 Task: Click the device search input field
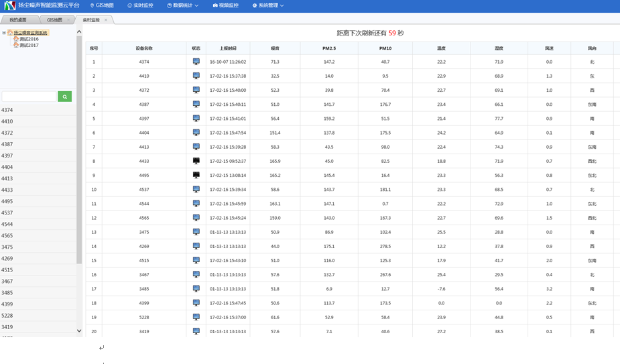29,97
